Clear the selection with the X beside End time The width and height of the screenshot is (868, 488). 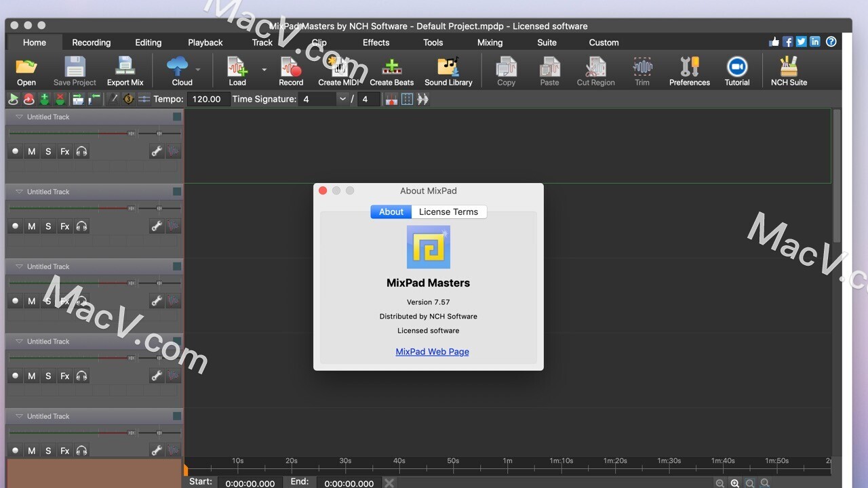tap(389, 483)
